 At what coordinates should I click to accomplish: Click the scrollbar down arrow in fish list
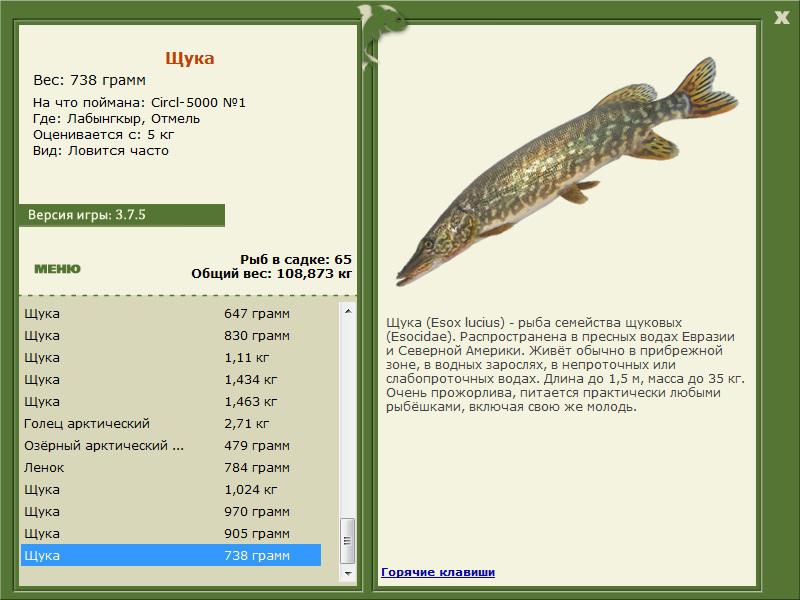(348, 573)
